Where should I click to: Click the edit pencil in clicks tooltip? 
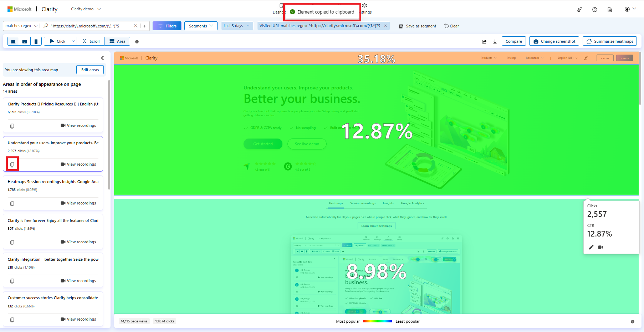click(x=591, y=247)
